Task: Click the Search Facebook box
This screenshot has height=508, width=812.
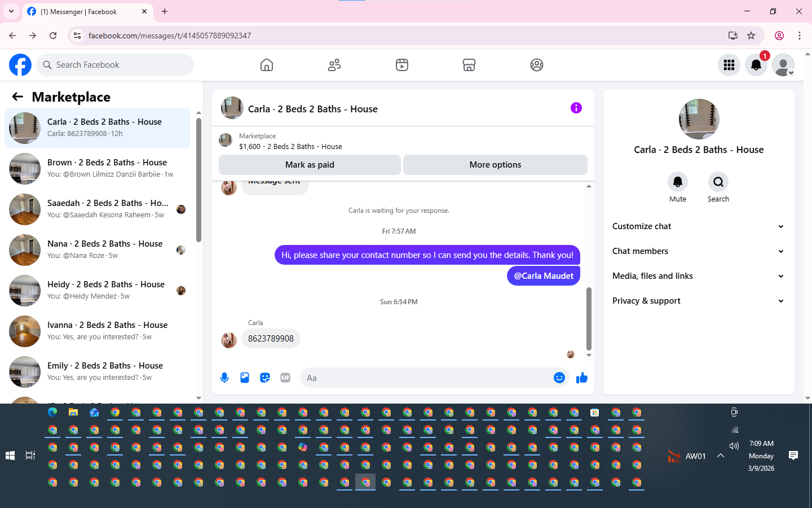Action: tap(115, 65)
